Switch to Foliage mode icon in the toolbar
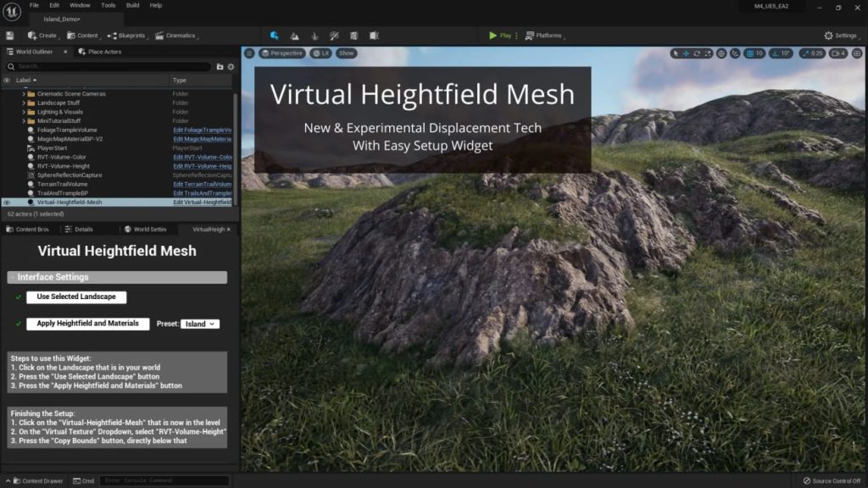This screenshot has height=488, width=868. pos(314,36)
